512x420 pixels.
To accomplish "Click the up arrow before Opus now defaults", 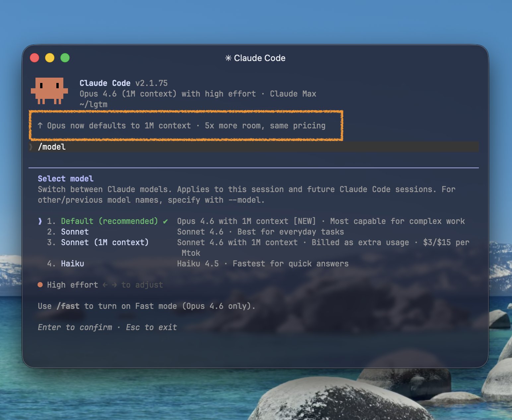I will [40, 125].
